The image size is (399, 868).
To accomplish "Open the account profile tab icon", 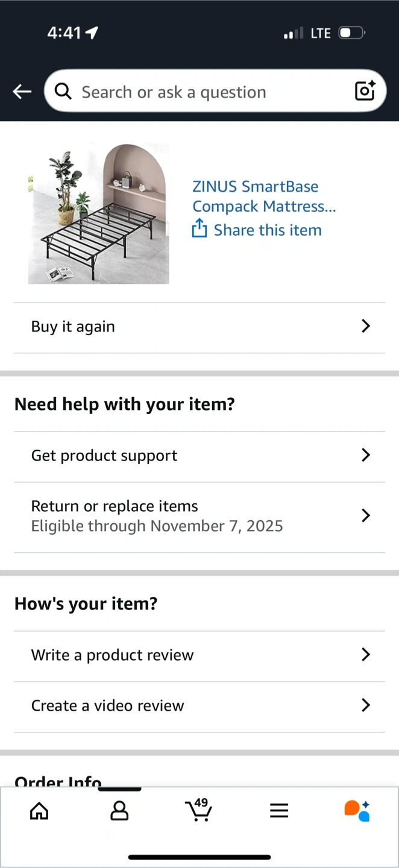I will pyautogui.click(x=119, y=811).
